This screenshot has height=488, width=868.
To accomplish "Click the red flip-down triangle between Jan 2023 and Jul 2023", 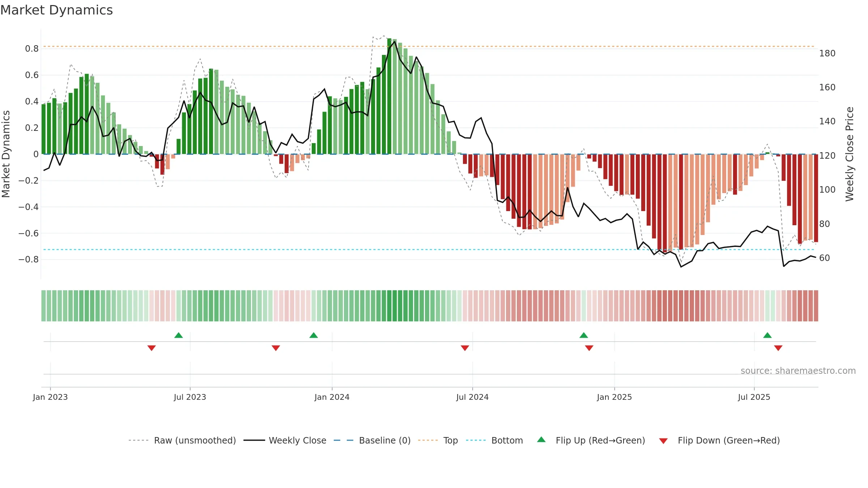I will click(152, 348).
